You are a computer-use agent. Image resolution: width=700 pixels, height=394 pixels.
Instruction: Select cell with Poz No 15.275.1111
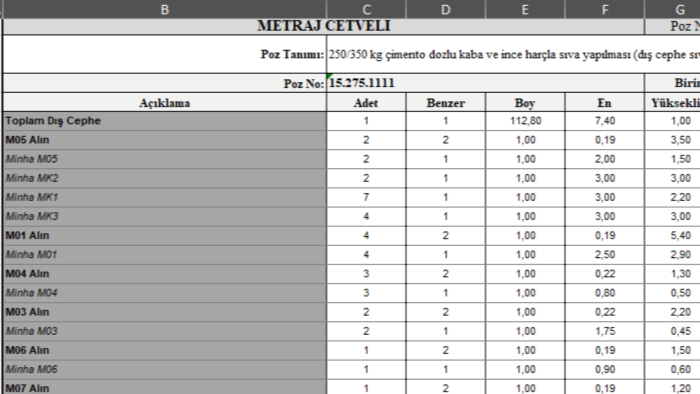pyautogui.click(x=486, y=83)
